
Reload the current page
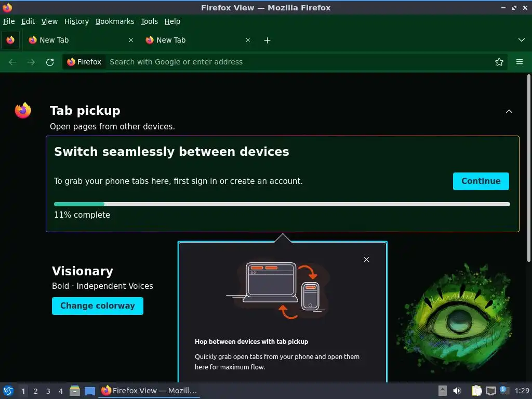(x=50, y=62)
